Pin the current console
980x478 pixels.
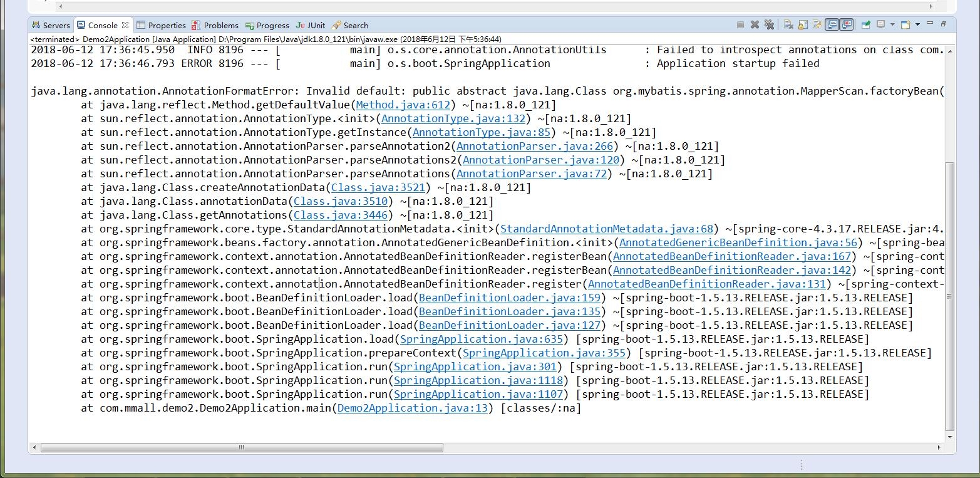pos(866,25)
